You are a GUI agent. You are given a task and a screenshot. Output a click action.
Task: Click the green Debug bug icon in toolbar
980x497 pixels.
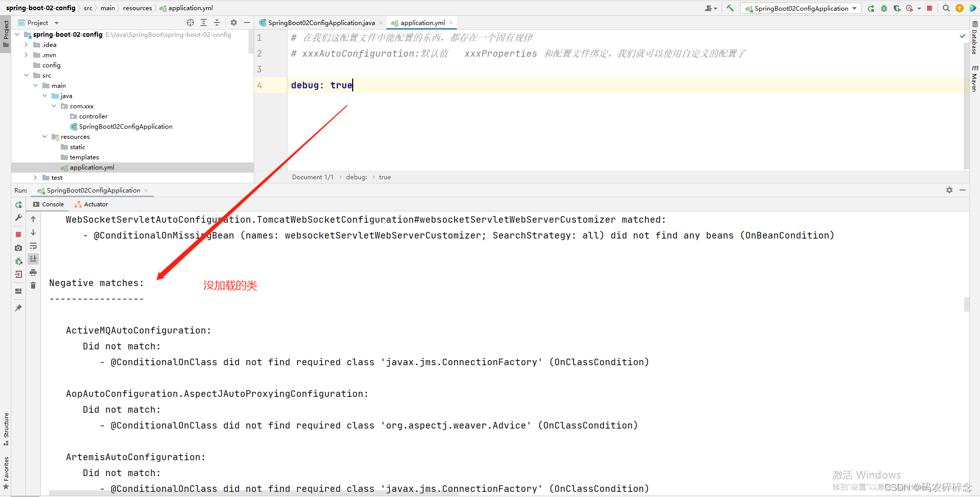[x=884, y=8]
